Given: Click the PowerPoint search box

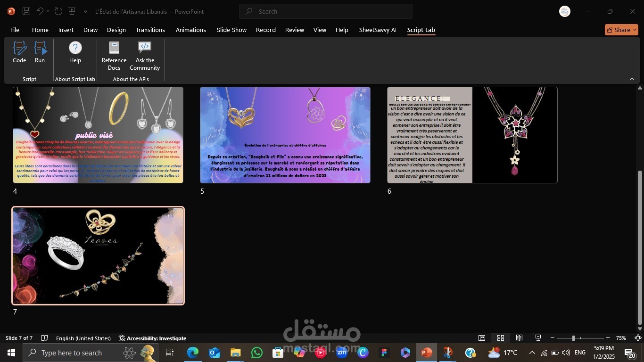Looking at the screenshot, I should click(x=326, y=11).
